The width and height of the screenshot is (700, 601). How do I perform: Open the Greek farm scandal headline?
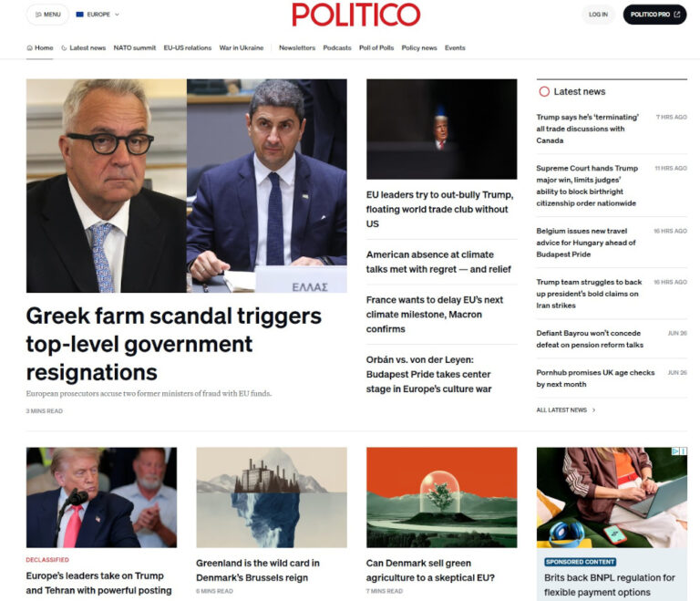pyautogui.click(x=174, y=344)
